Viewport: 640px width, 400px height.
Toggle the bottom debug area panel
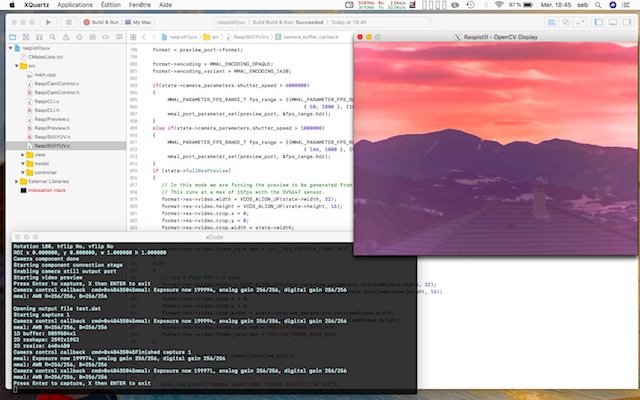pyautogui.click(x=613, y=22)
